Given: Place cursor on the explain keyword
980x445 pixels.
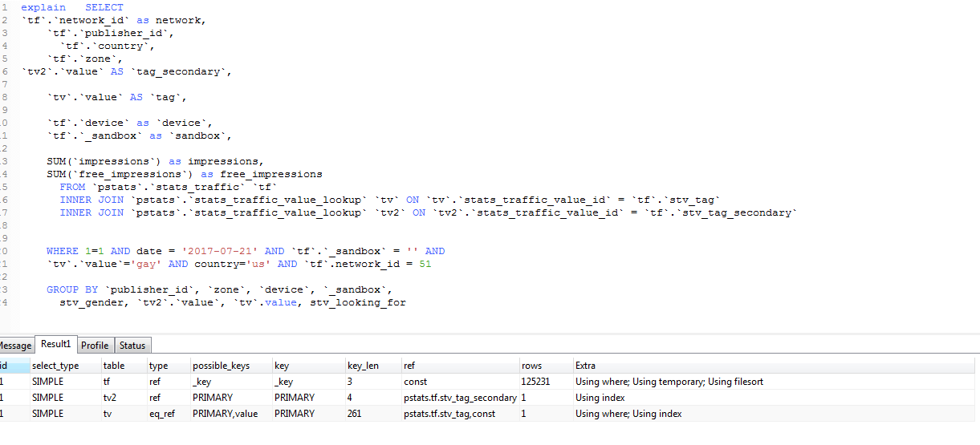Looking at the screenshot, I should 43,7.
